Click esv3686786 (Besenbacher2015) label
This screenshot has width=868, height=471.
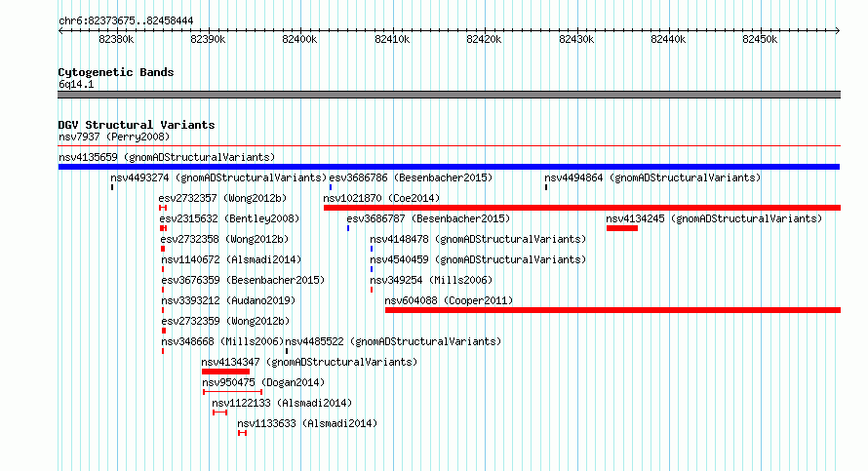411,177
